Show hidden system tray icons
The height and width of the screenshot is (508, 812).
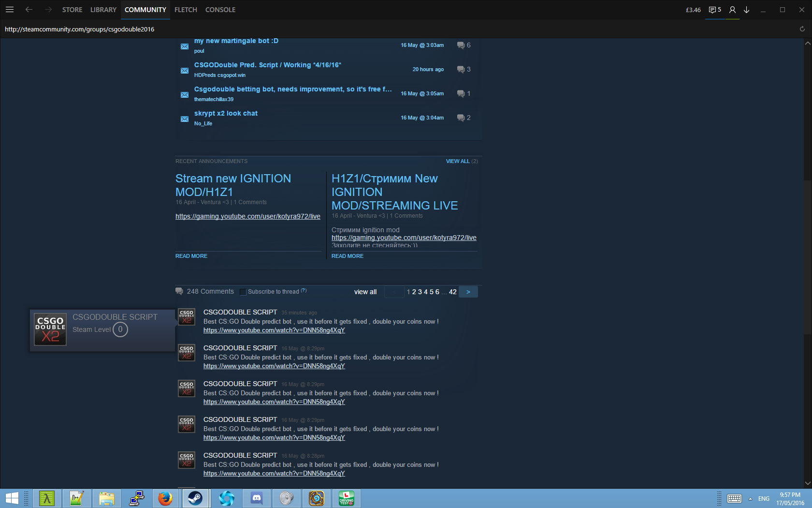click(750, 498)
